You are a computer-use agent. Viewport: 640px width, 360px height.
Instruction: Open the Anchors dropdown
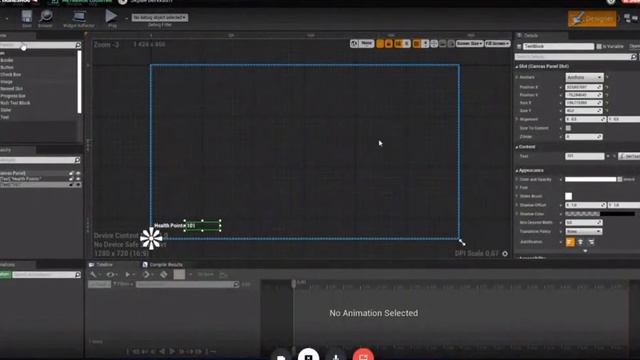(x=584, y=77)
